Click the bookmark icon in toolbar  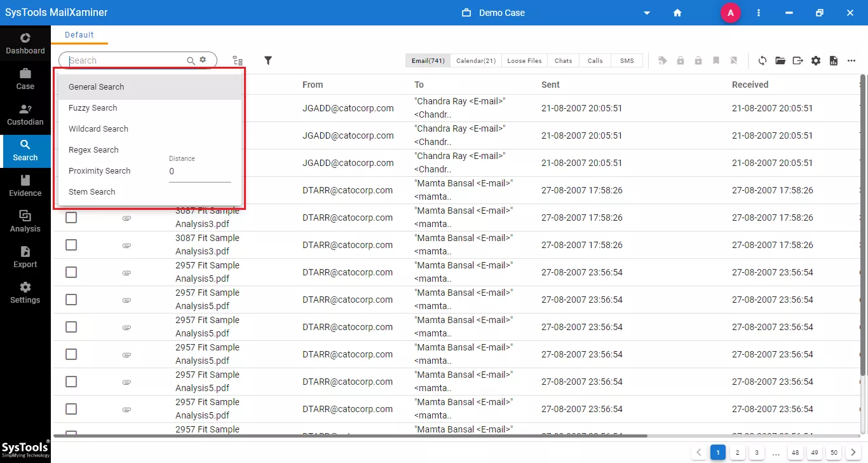click(716, 60)
